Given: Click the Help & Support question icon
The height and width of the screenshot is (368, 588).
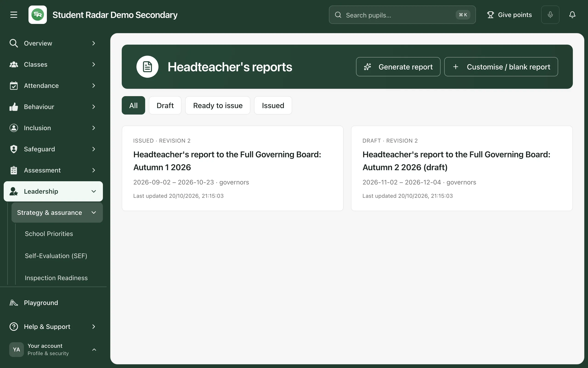Looking at the screenshot, I should coord(14,327).
